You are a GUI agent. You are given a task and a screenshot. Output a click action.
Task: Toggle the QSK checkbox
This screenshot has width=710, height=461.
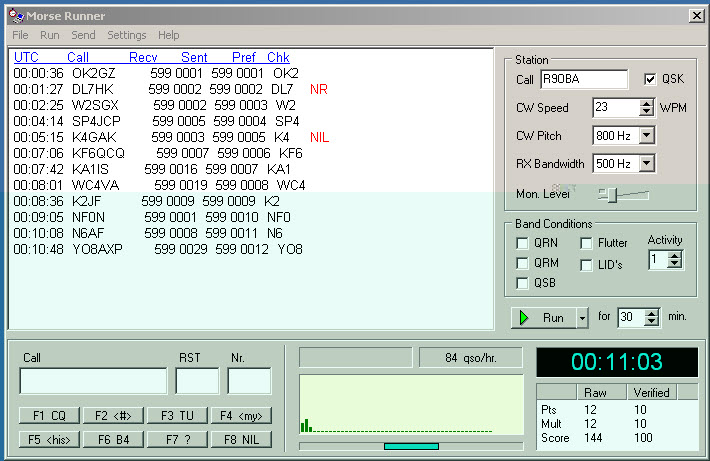pyautogui.click(x=651, y=79)
